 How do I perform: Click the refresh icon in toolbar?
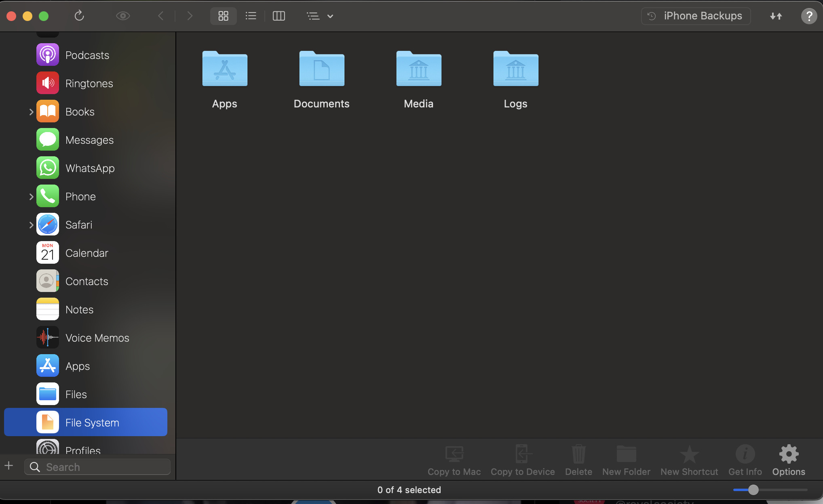(79, 16)
